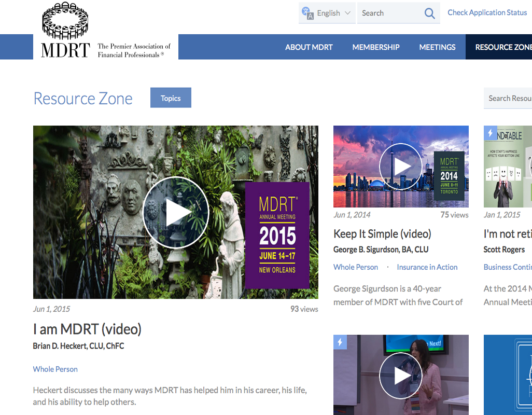Click the Jan 1, 2015 date
This screenshot has width=532, height=415.
coord(502,215)
